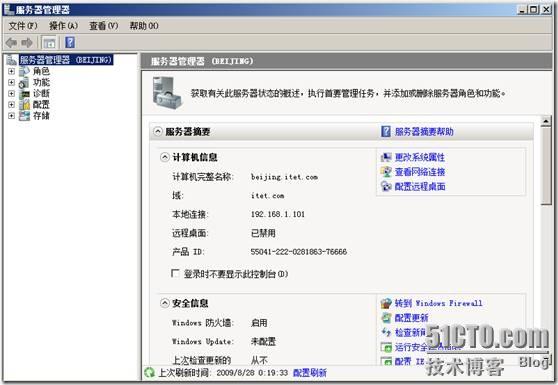Open the 查看(V) menu
The image size is (558, 385).
(104, 26)
